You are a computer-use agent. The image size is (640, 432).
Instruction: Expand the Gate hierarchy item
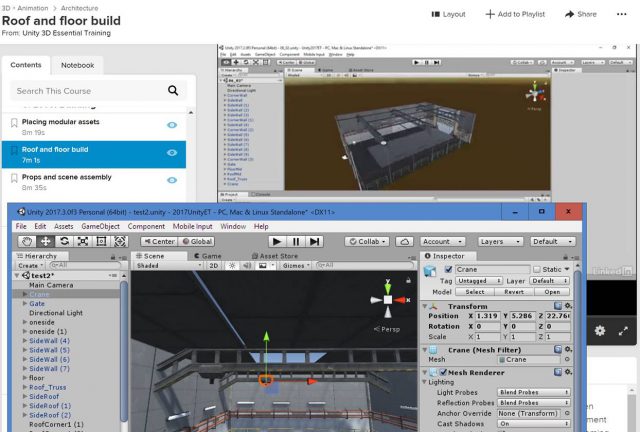[x=25, y=303]
